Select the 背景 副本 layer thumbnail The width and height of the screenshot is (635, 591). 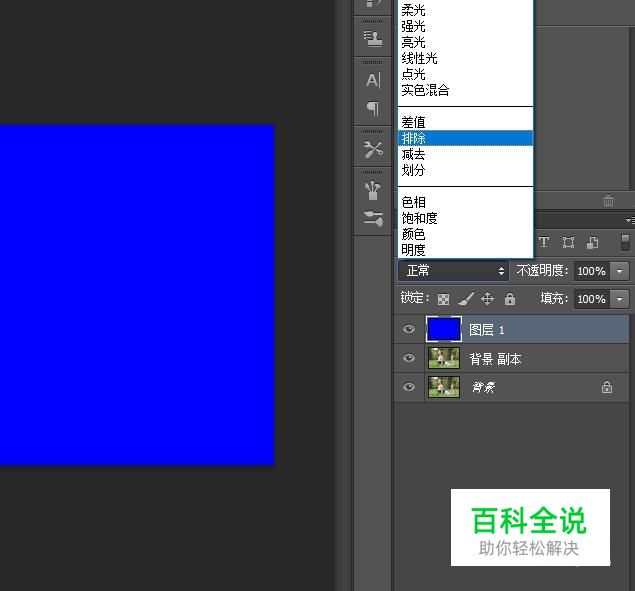(444, 358)
